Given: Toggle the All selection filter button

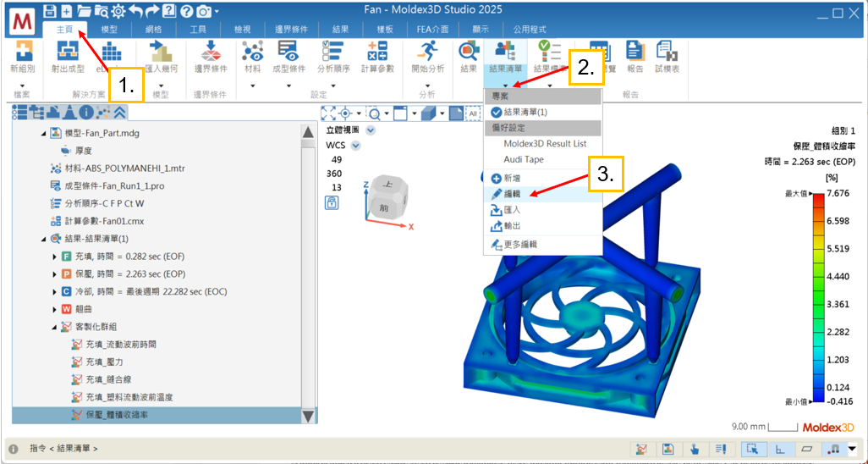Looking at the screenshot, I should click(473, 113).
